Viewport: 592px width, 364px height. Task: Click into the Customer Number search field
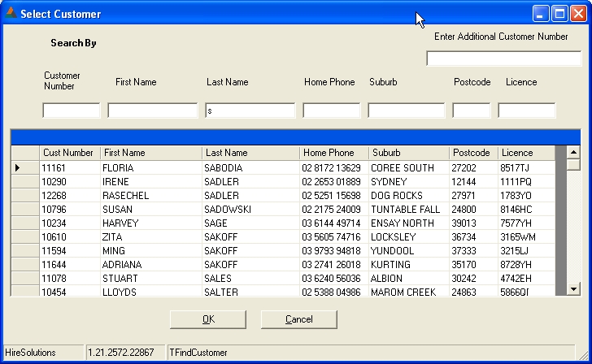[x=72, y=110]
